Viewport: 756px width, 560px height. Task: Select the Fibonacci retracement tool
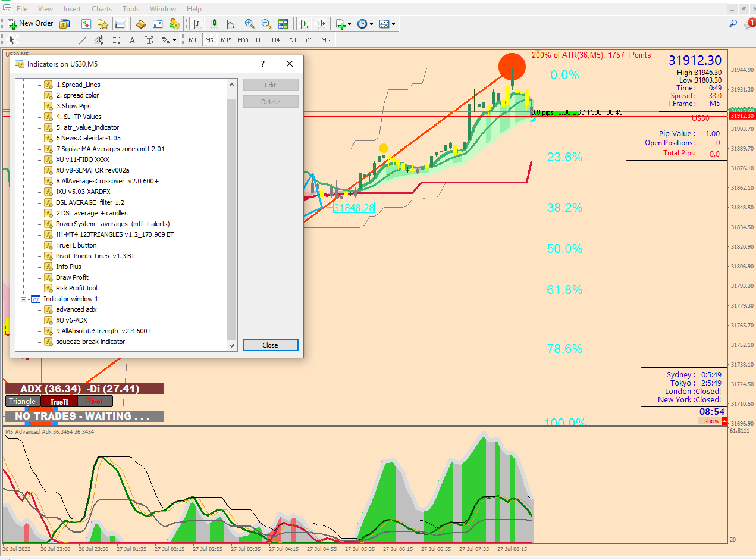pyautogui.click(x=116, y=40)
